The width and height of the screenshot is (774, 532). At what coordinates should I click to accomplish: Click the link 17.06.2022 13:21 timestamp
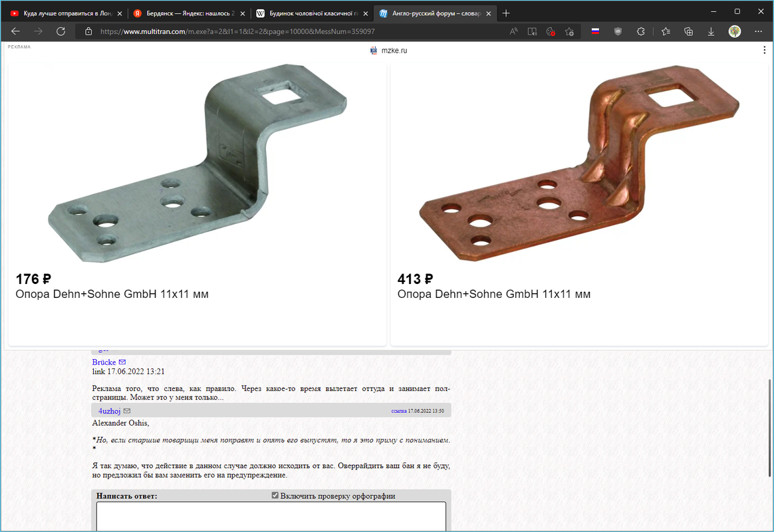click(x=128, y=371)
